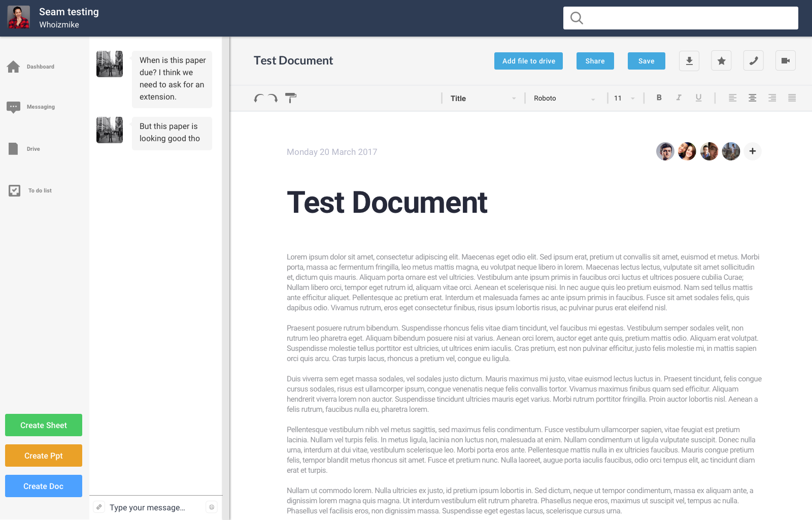Screen dimensions: 812x520
Task: Click the Whoizmike profile picture
Action: pos(19,17)
